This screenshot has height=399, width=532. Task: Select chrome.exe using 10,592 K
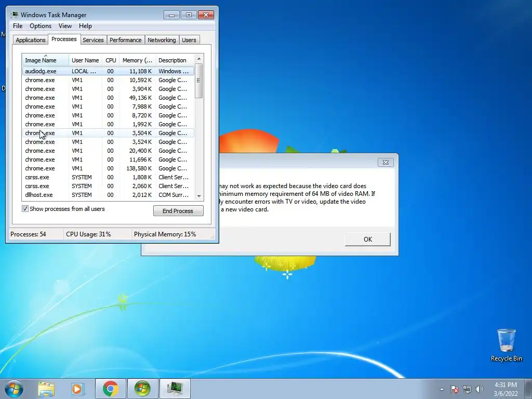[108, 80]
